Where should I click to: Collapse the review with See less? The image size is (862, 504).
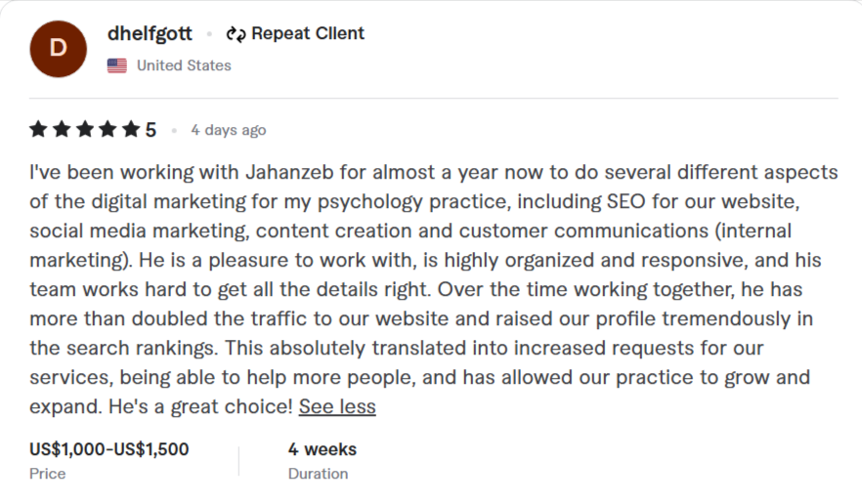click(x=337, y=406)
